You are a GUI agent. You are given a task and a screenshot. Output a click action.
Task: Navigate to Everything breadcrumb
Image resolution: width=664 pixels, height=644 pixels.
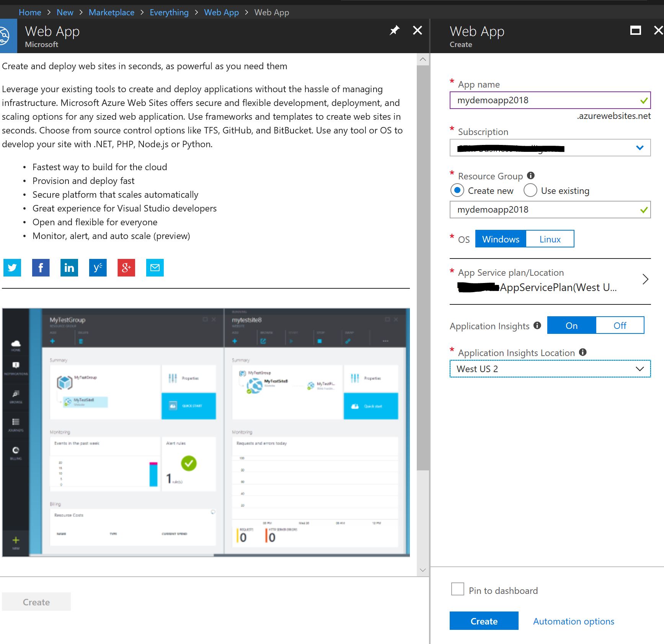(169, 13)
